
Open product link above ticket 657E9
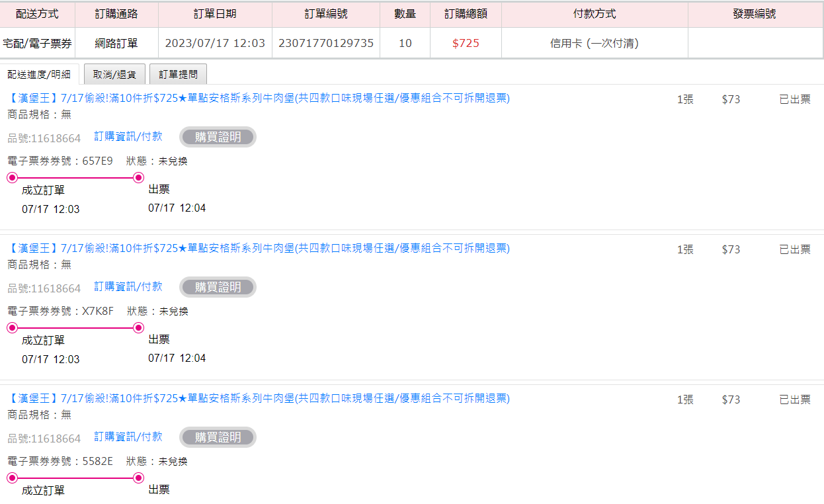coord(259,99)
